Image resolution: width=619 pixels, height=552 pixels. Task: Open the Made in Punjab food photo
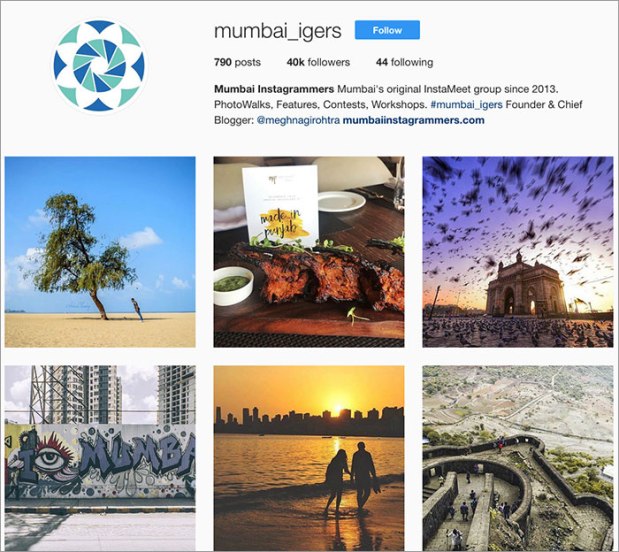tap(309, 252)
